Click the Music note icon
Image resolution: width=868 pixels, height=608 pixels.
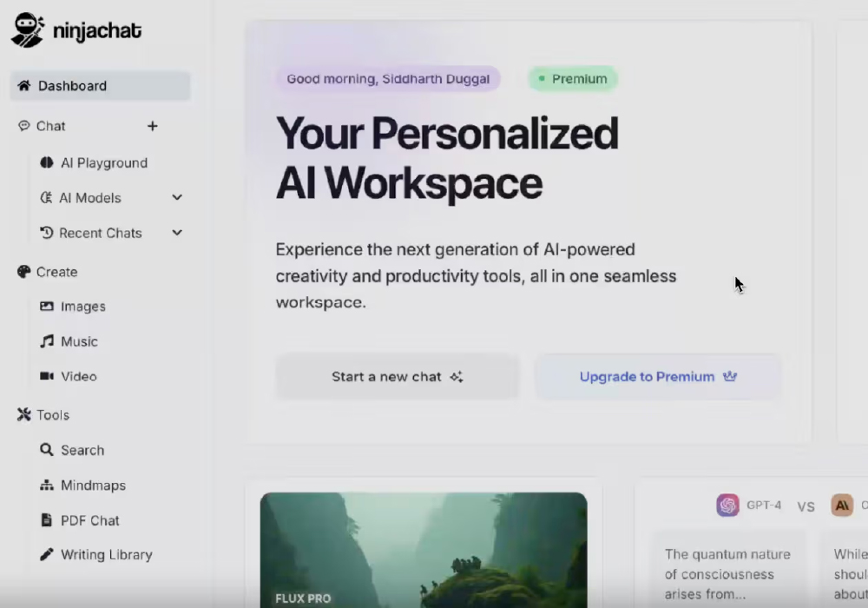click(x=47, y=341)
